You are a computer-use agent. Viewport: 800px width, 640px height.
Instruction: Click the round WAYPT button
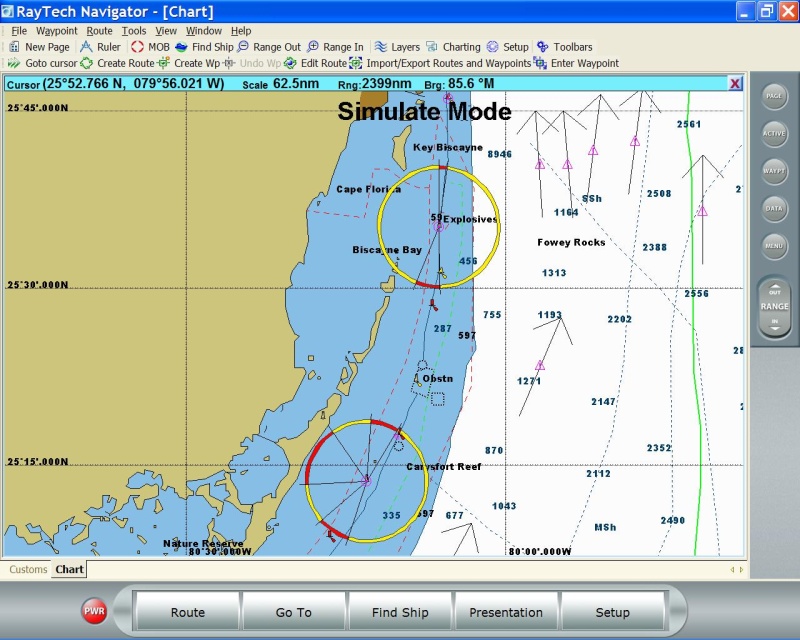[x=774, y=171]
